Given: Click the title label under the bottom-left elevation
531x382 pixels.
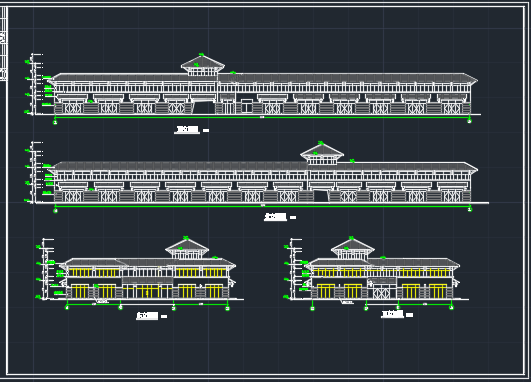Looking at the screenshot, I should click(x=151, y=316).
